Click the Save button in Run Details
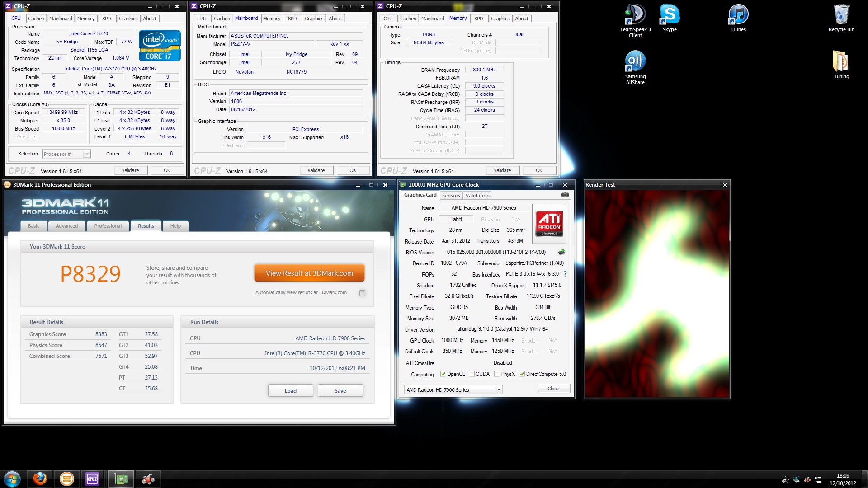Image resolution: width=868 pixels, height=488 pixels. coord(340,391)
